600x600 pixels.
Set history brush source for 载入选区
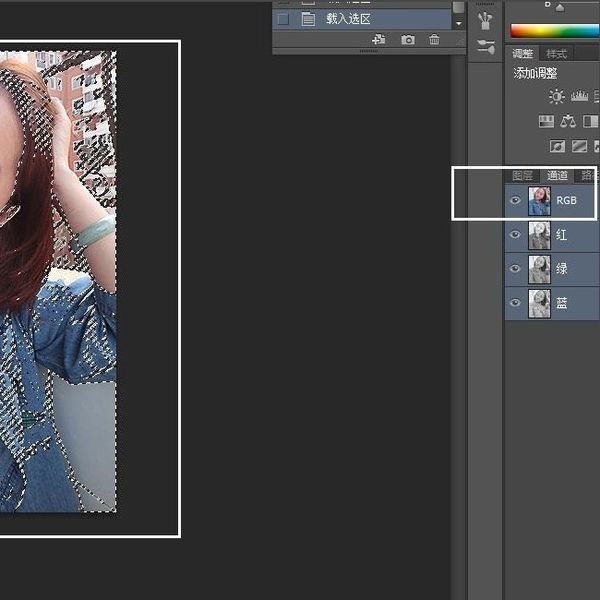(283, 18)
